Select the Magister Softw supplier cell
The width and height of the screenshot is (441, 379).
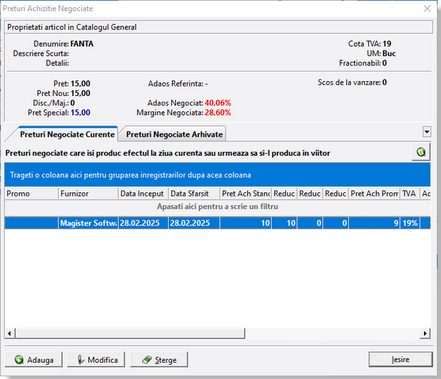(x=88, y=223)
